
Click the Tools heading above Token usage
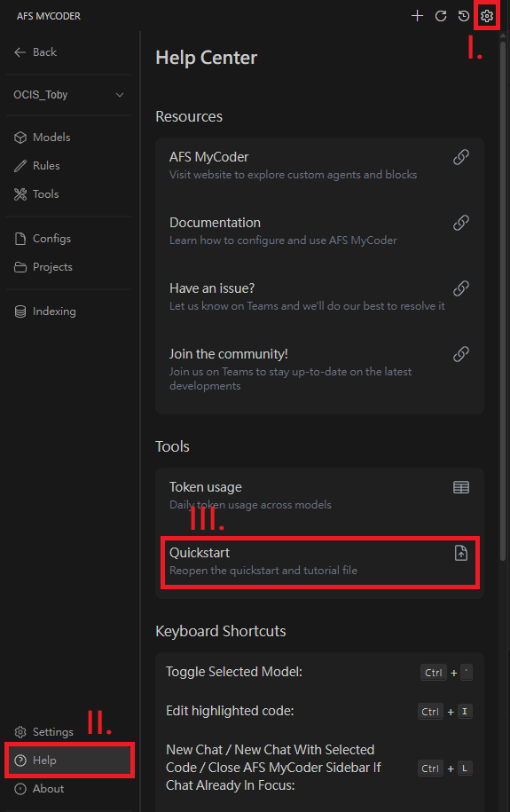click(x=172, y=446)
